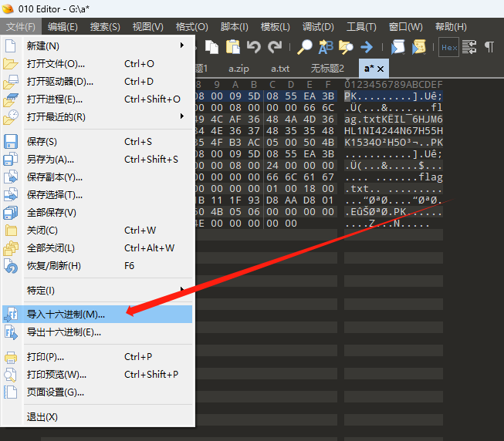
Task: Open the 文件(F) menu
Action: (x=21, y=27)
